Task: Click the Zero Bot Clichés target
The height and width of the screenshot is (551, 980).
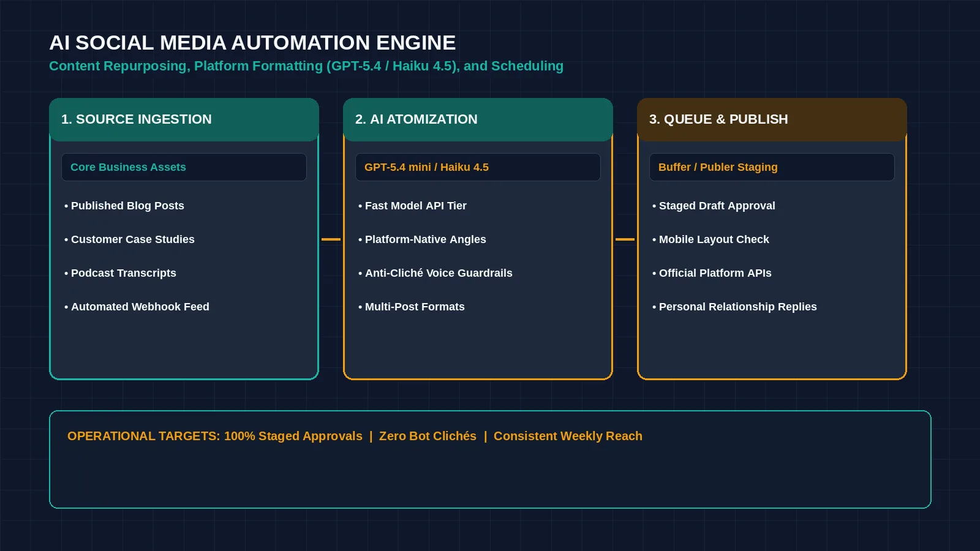Action: pyautogui.click(x=428, y=436)
